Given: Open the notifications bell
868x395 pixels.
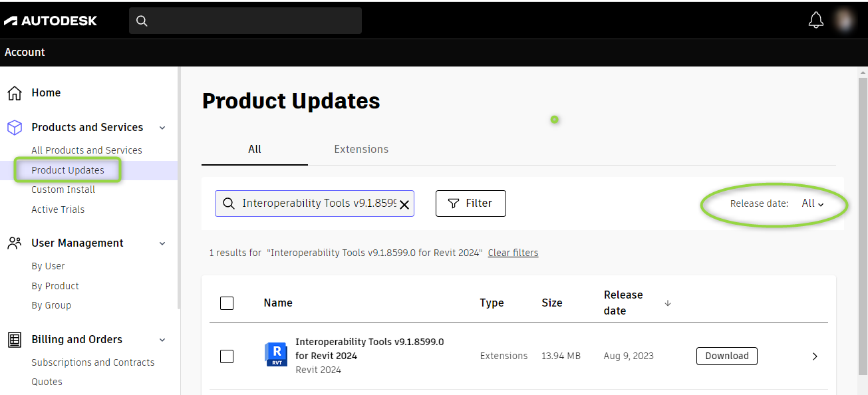Looking at the screenshot, I should (x=815, y=21).
